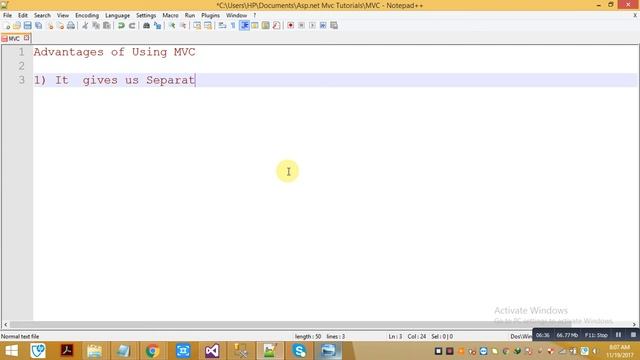Click the macro Playback icon
The width and height of the screenshot is (640, 360).
point(312,25)
